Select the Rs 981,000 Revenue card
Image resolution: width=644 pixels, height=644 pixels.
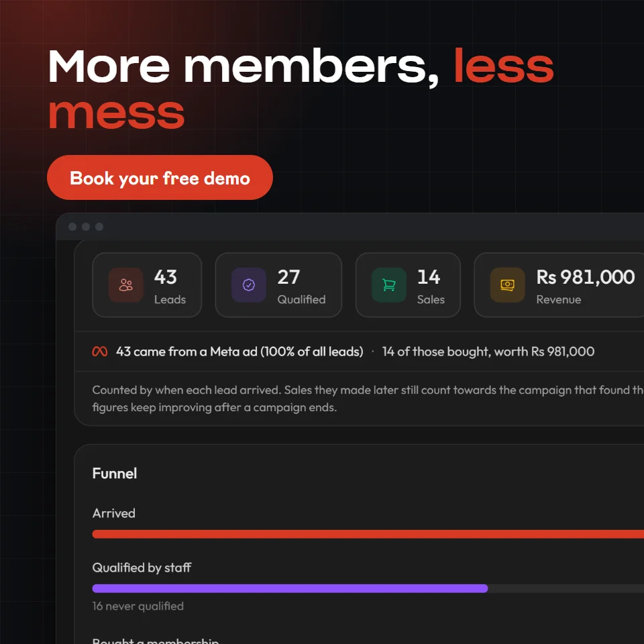(x=559, y=284)
